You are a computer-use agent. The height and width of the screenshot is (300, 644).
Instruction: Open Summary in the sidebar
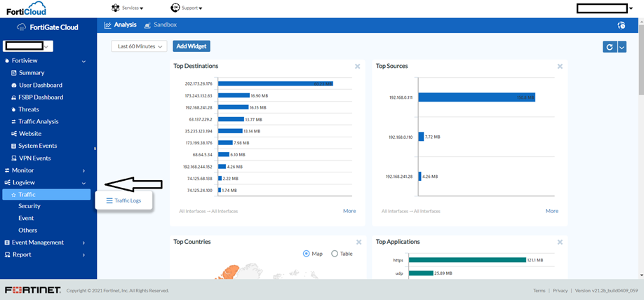pyautogui.click(x=32, y=73)
